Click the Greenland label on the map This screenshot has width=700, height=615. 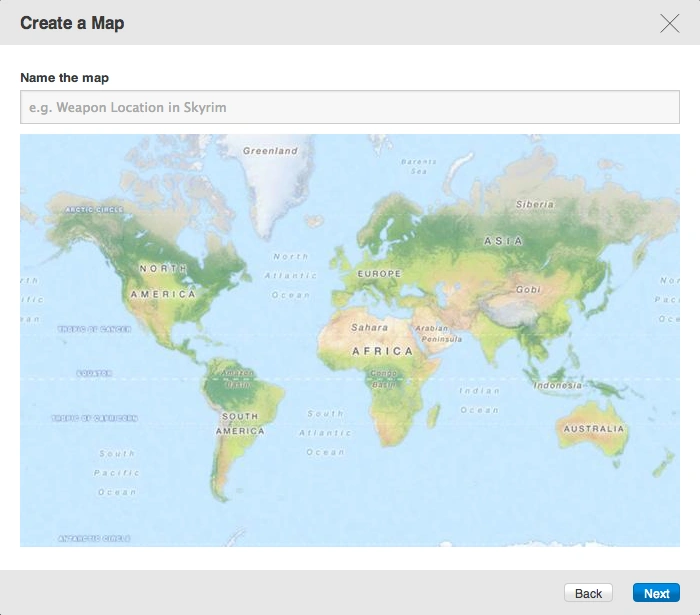coord(270,151)
